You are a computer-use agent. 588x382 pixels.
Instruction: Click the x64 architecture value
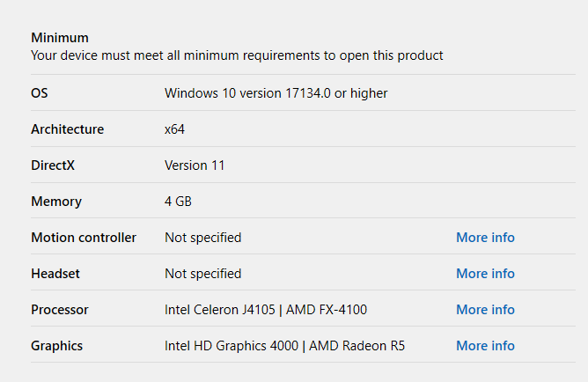pos(174,129)
